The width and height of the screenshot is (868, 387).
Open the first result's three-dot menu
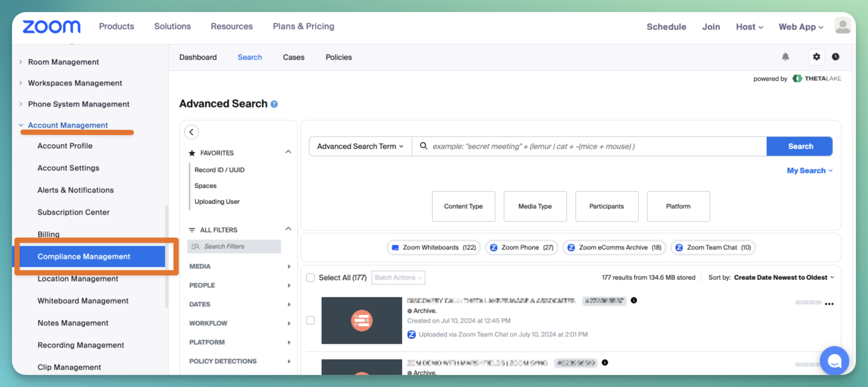pyautogui.click(x=829, y=304)
